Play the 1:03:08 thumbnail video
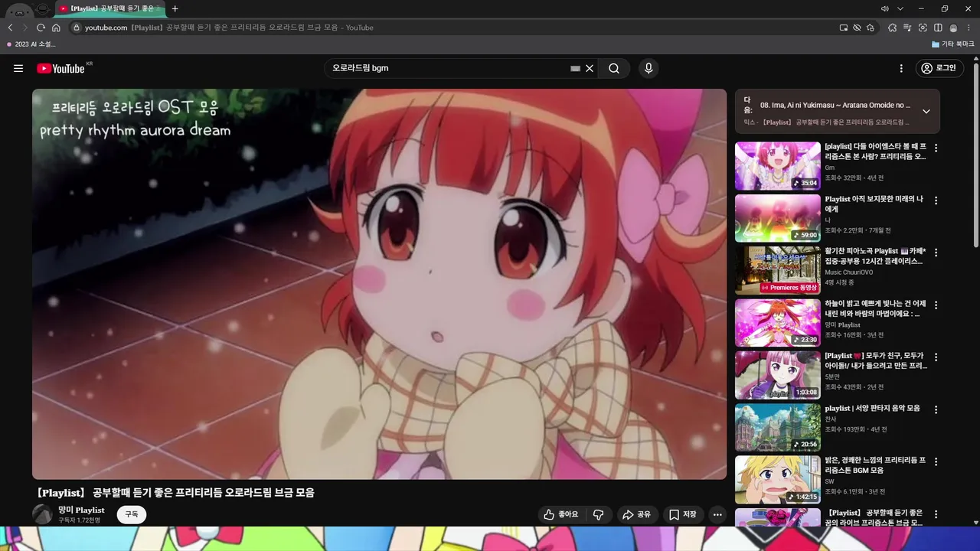Screen dimensions: 980x551 (x=778, y=375)
